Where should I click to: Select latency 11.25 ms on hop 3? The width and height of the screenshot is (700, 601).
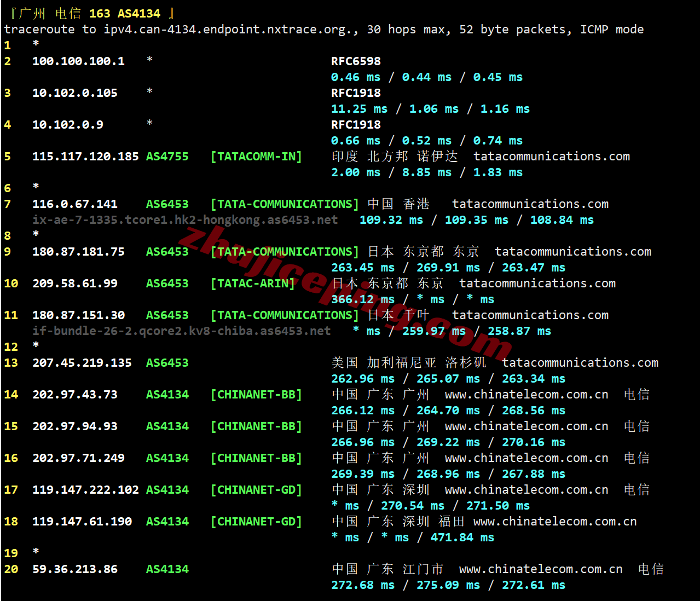(x=359, y=109)
